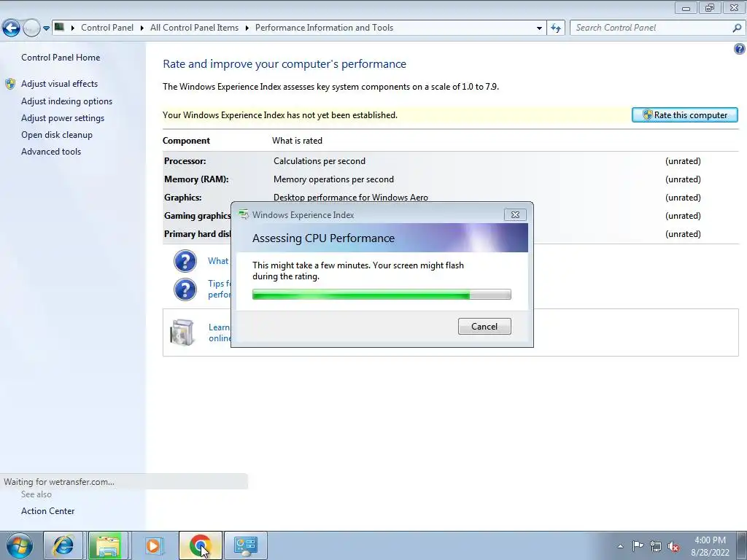
Task: Refresh the Control Panel page
Action: 555,28
